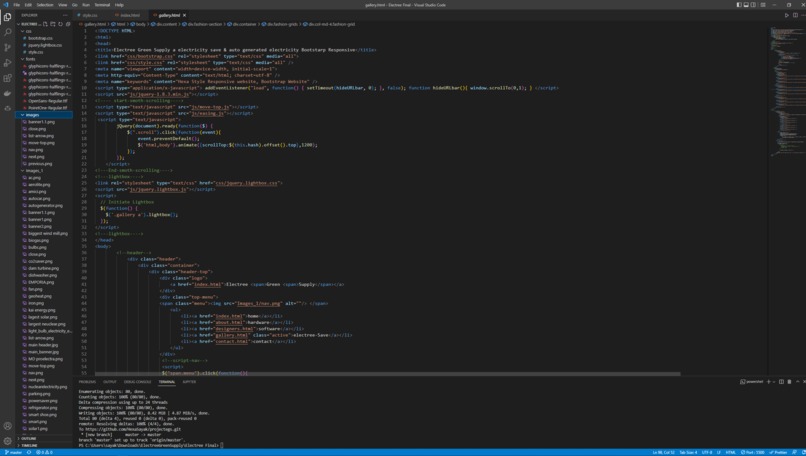Open the Run and Debug view

pyautogui.click(x=7, y=63)
